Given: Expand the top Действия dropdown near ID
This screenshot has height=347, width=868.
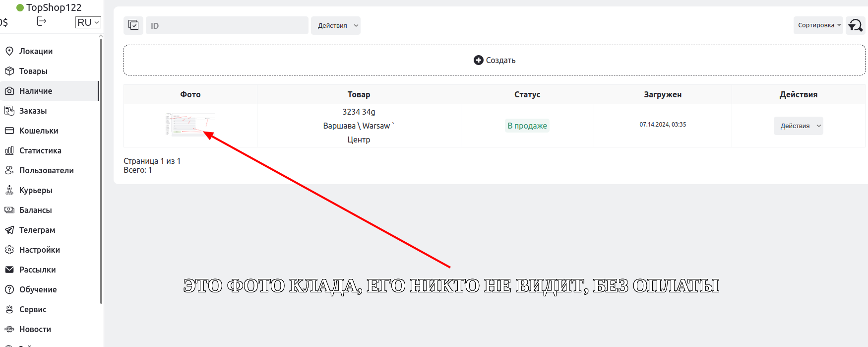Looking at the screenshot, I should (336, 26).
